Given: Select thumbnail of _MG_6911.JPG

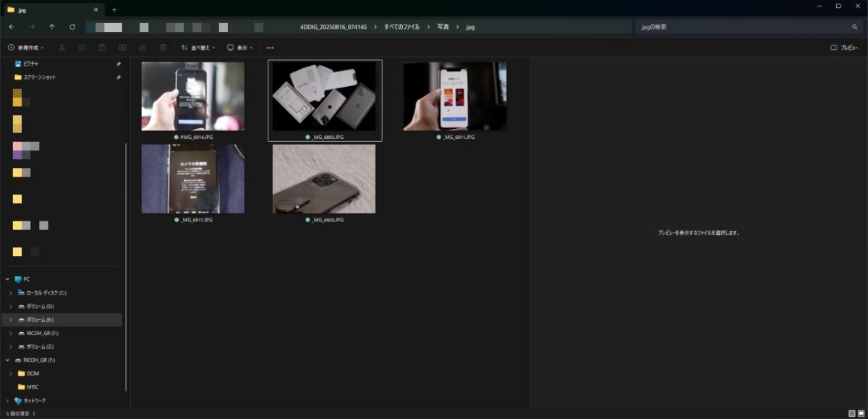Looking at the screenshot, I should point(455,96).
